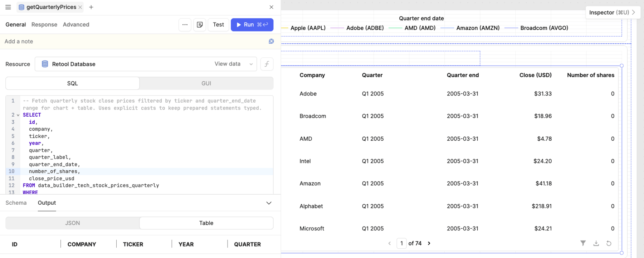The width and height of the screenshot is (644, 258).
Task: Download the table data
Action: pos(596,243)
